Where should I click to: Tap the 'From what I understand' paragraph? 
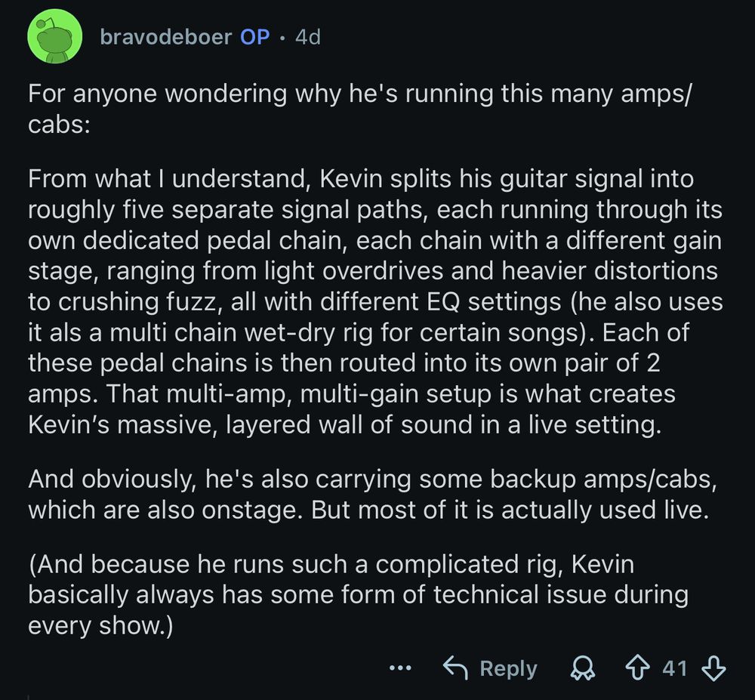(375, 301)
